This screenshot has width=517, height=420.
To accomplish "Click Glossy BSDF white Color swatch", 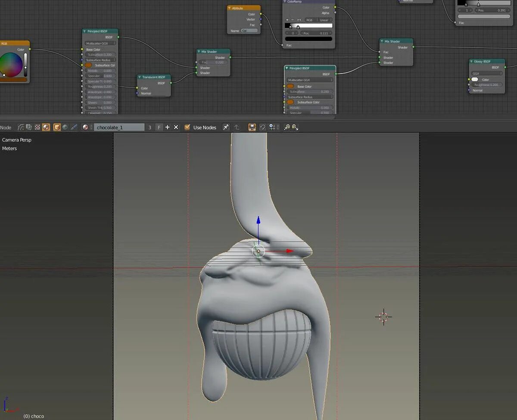I will coord(475,79).
